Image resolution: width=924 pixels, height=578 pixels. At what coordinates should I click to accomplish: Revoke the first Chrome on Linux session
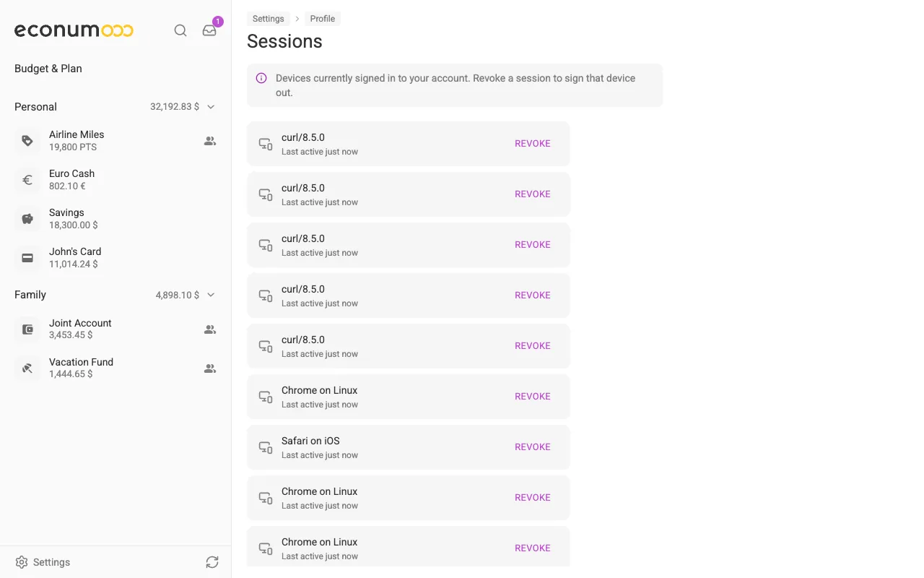(x=533, y=397)
